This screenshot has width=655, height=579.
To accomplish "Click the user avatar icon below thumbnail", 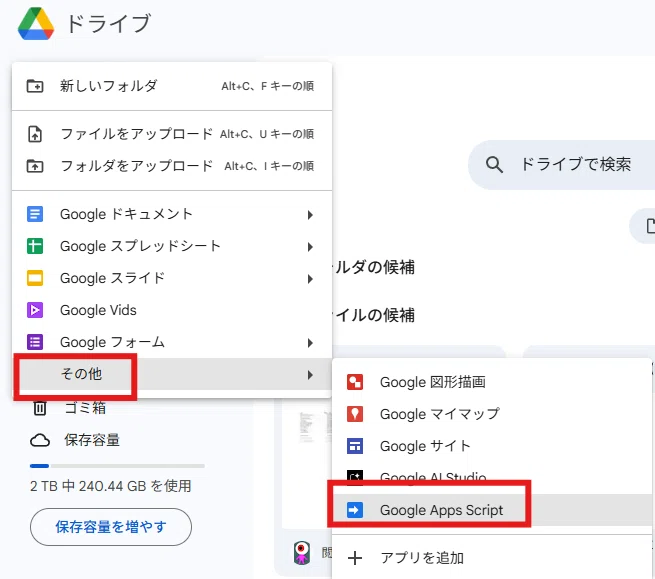I will pyautogui.click(x=302, y=553).
